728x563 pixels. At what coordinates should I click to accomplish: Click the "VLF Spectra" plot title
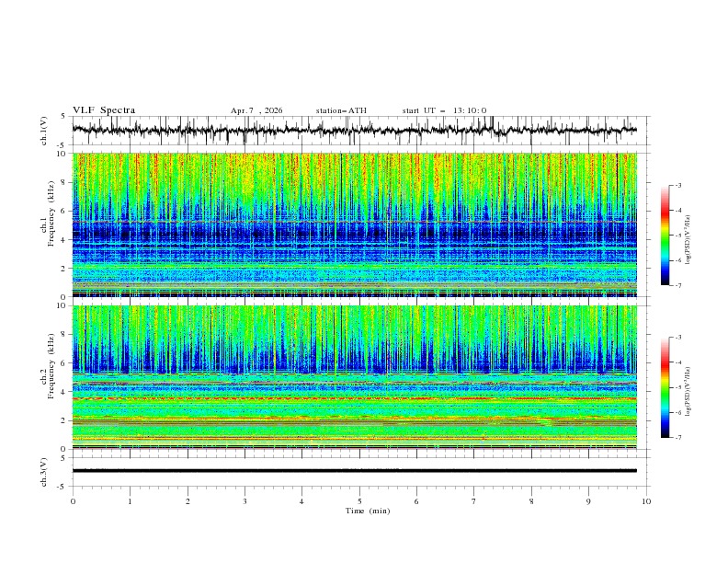click(104, 110)
